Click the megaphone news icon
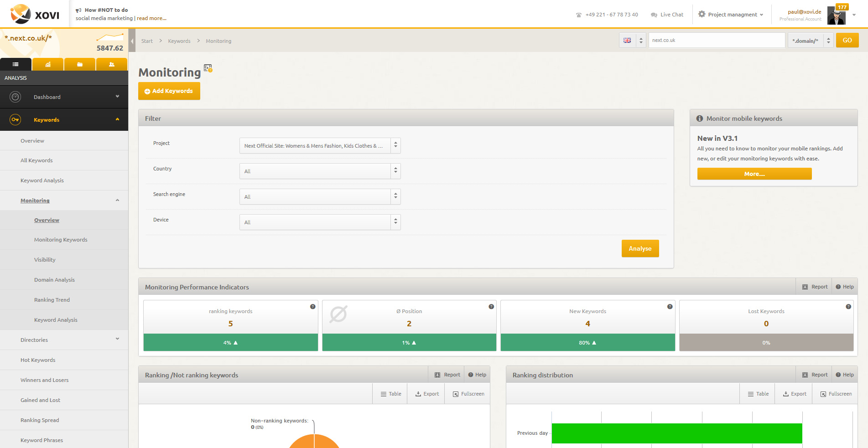Image resolution: width=868 pixels, height=448 pixels. [x=78, y=10]
